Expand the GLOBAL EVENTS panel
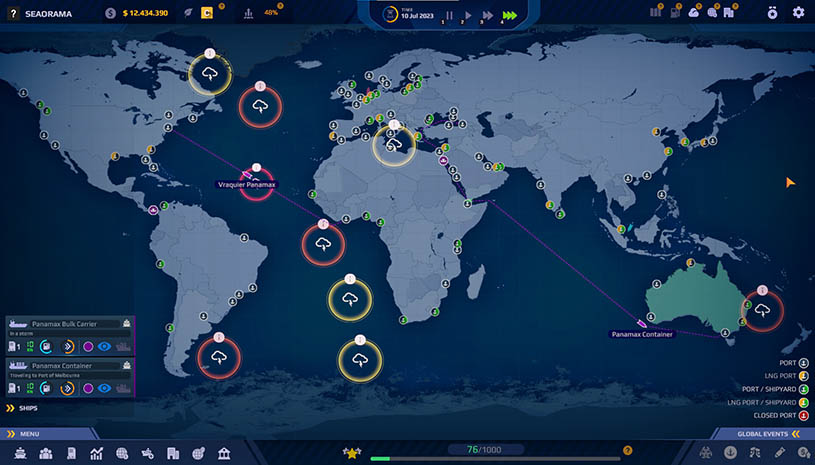This screenshot has width=815, height=465. pyautogui.click(x=795, y=434)
